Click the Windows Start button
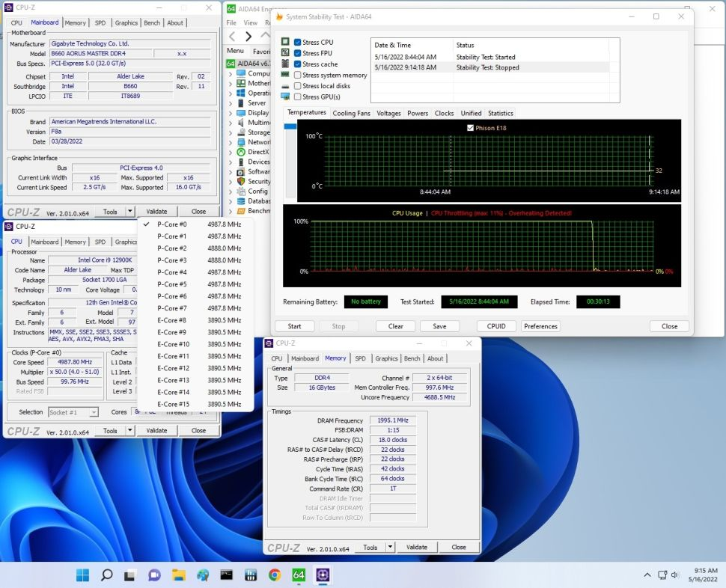The width and height of the screenshot is (726, 588). (82, 575)
